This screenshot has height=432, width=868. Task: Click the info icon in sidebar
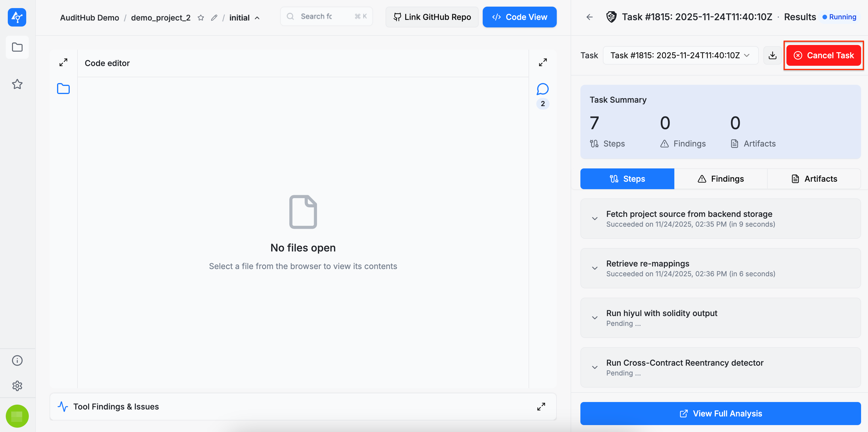click(17, 360)
